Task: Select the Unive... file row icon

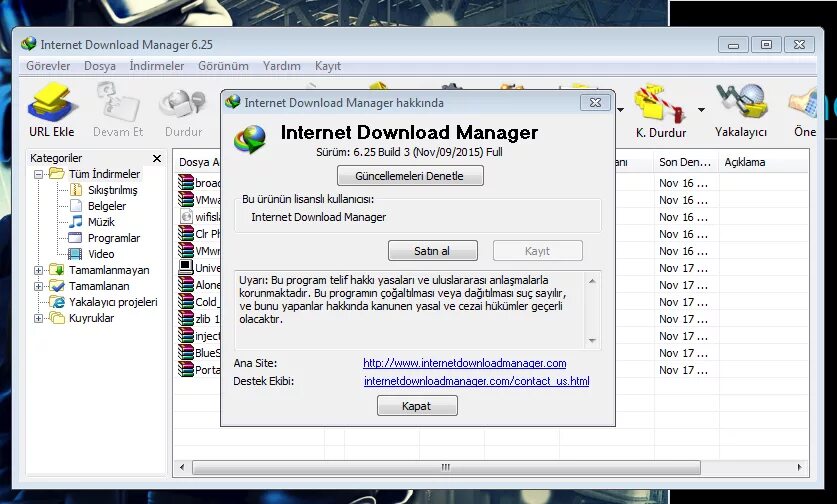Action: [x=186, y=267]
